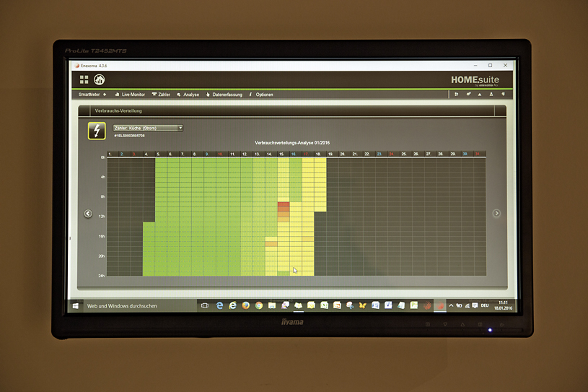Open the Analyse menu
The image size is (588, 392).
tap(188, 95)
